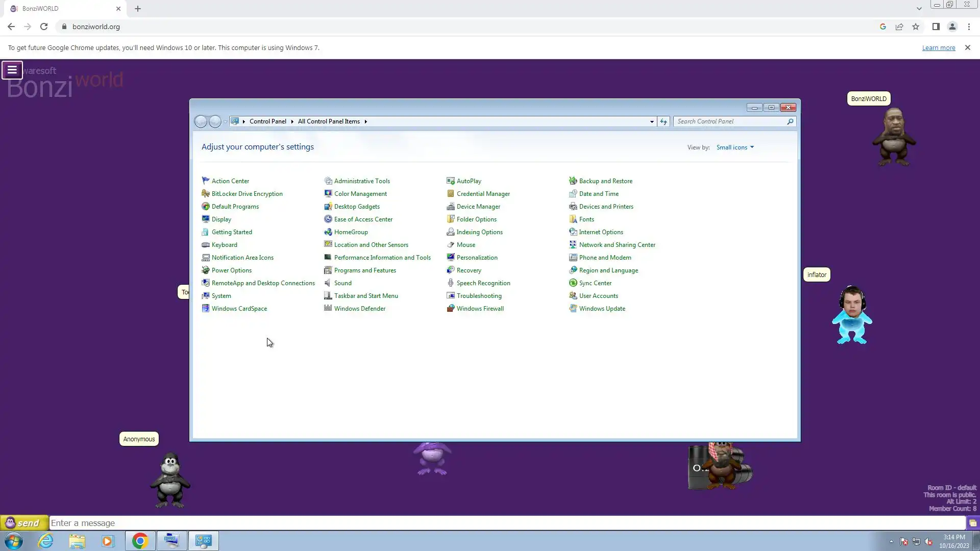Screen dimensions: 980x551
Task: Expand the address bar history dropdown
Action: pos(652,121)
